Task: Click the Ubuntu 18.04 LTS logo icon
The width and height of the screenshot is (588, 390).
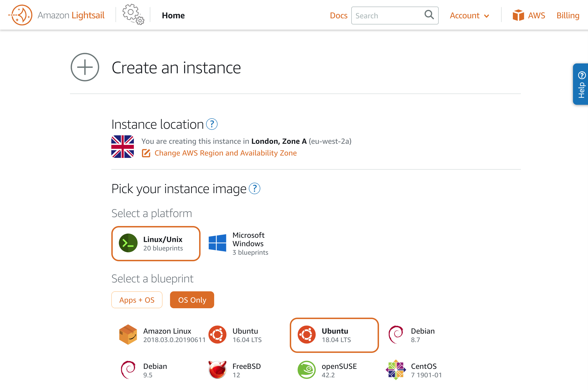Action: pos(306,335)
